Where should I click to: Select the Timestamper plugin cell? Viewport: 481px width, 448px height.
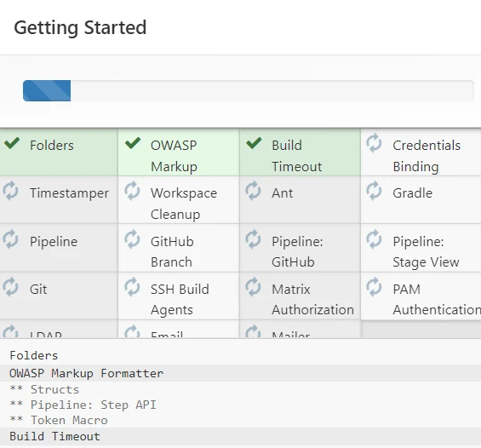(x=59, y=200)
